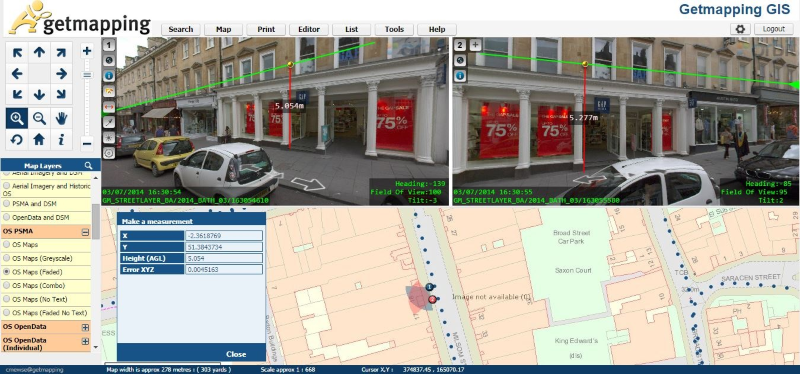Click the map zoom slider handle
This screenshot has height=374, width=800.
[x=87, y=75]
